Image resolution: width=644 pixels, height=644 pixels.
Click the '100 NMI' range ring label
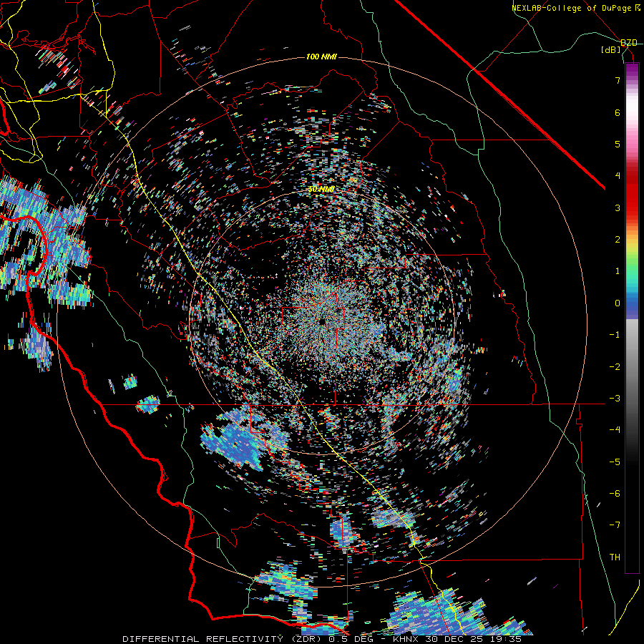click(x=321, y=57)
